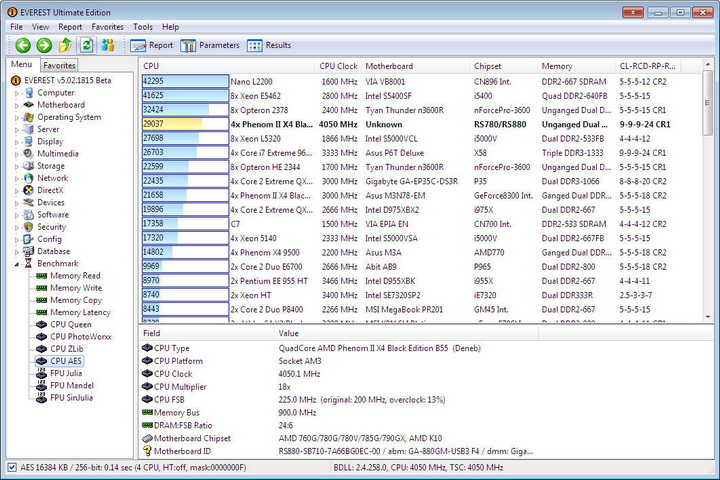Screen dimensions: 720x480
Task: Select the Memory Write tree item
Action: pos(76,288)
